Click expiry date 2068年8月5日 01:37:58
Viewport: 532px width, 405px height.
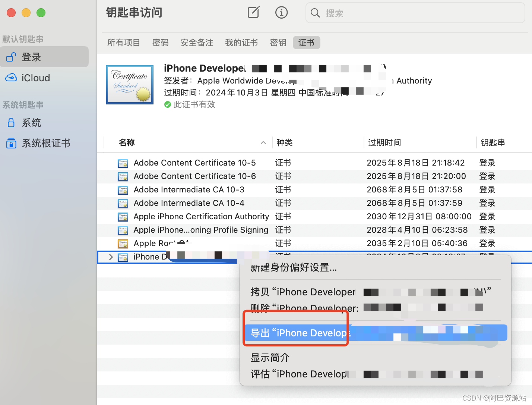pyautogui.click(x=415, y=190)
